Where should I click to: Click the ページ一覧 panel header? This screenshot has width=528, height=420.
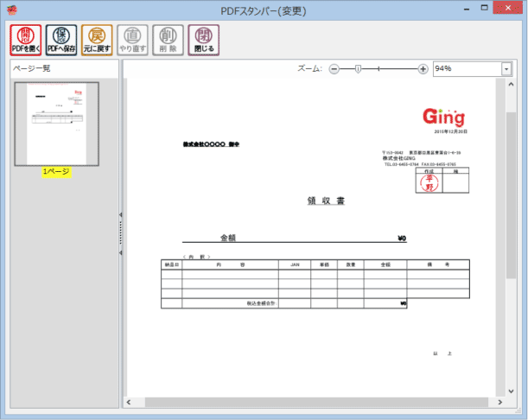point(32,69)
